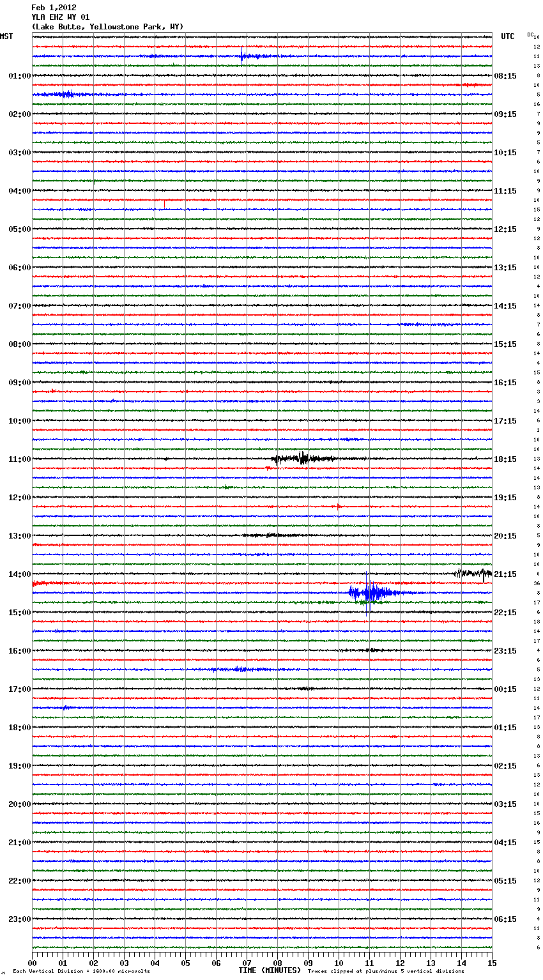Click the UTC column header
Screen dimensions: 543x980
pyautogui.click(x=508, y=36)
